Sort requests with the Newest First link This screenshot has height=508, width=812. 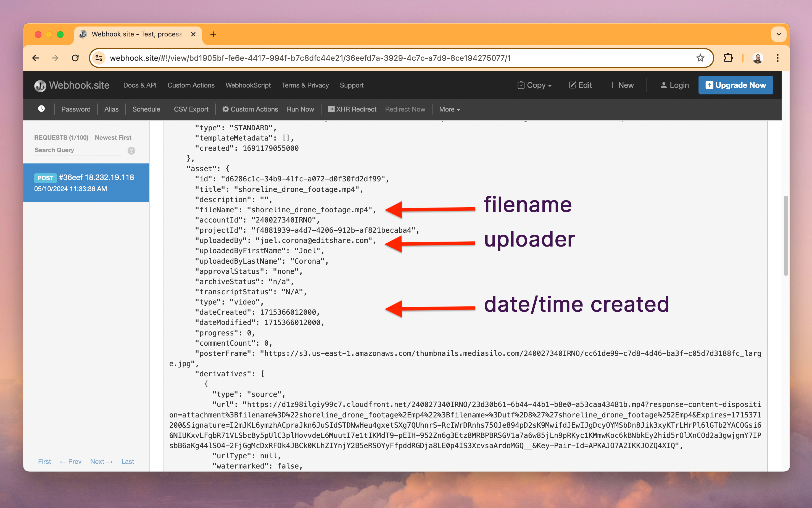coord(113,137)
